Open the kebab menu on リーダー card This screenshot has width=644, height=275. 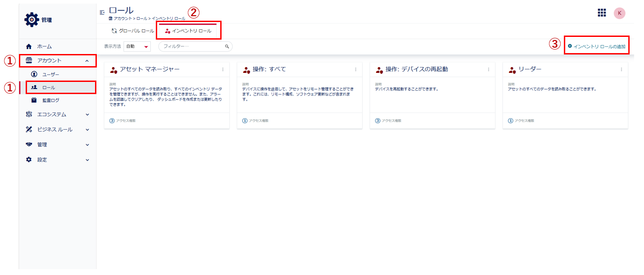coord(621,69)
